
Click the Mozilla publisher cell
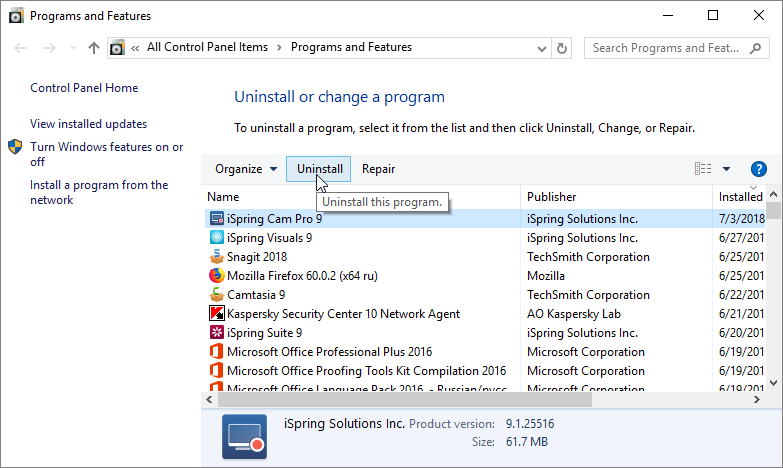coord(546,276)
